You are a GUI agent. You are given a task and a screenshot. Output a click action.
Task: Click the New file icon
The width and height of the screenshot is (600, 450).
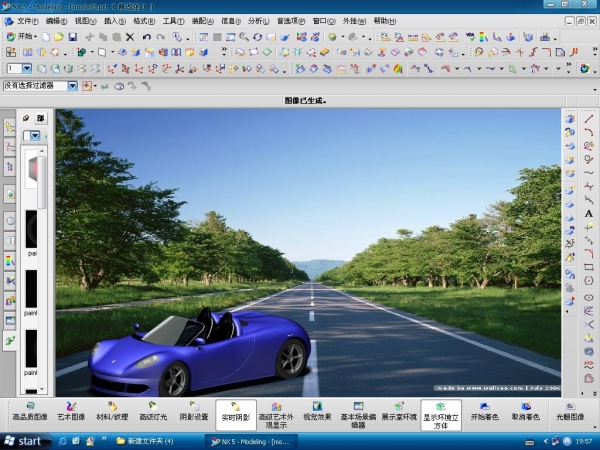(46, 37)
